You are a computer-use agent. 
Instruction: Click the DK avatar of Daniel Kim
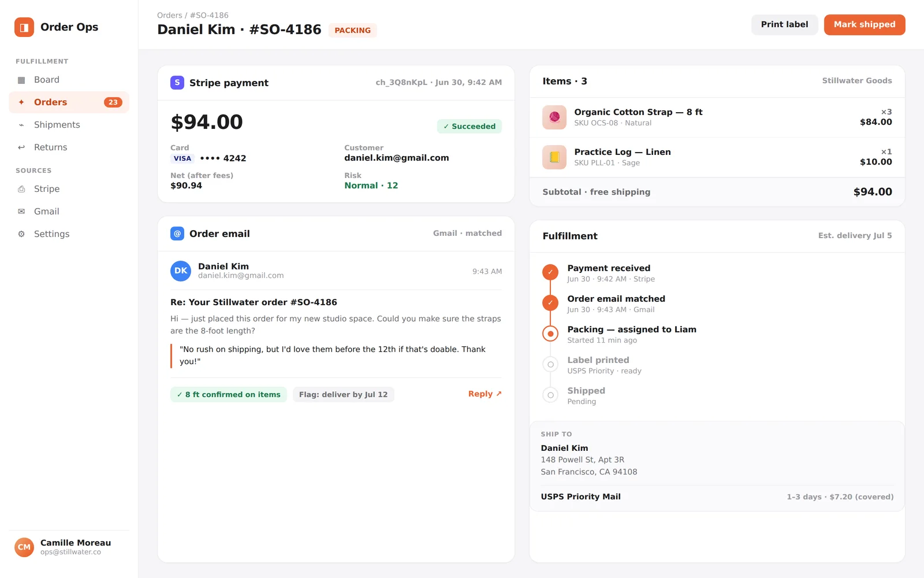tap(181, 271)
